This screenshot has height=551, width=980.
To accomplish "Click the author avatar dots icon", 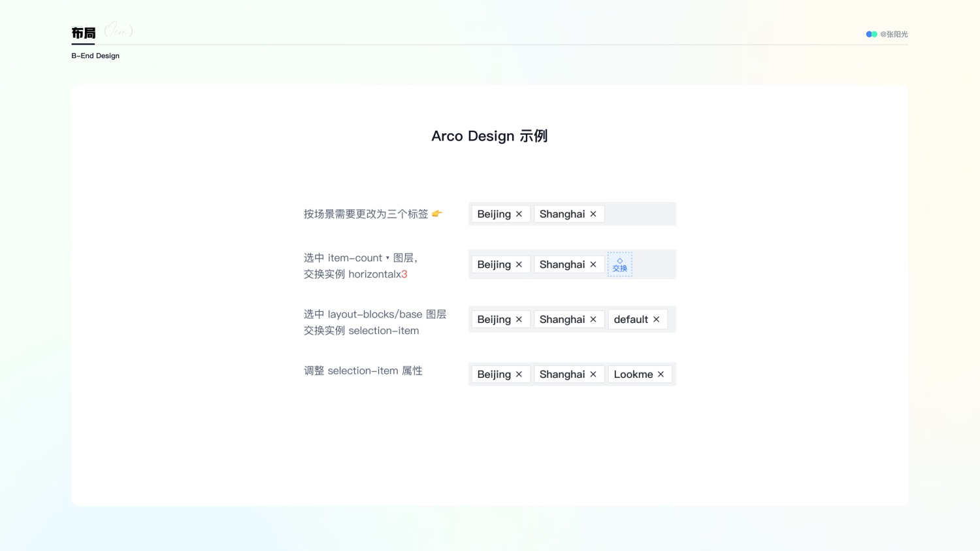I will coord(872,34).
